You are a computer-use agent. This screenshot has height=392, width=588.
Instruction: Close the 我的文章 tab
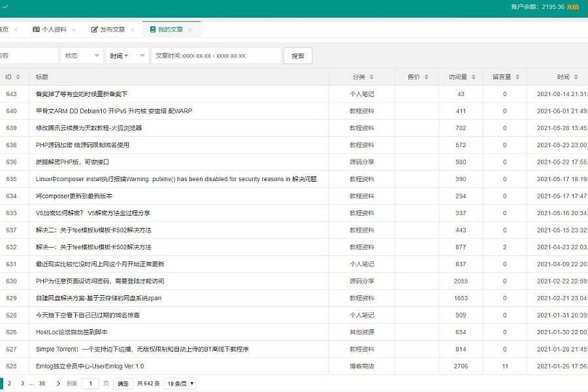[190, 30]
